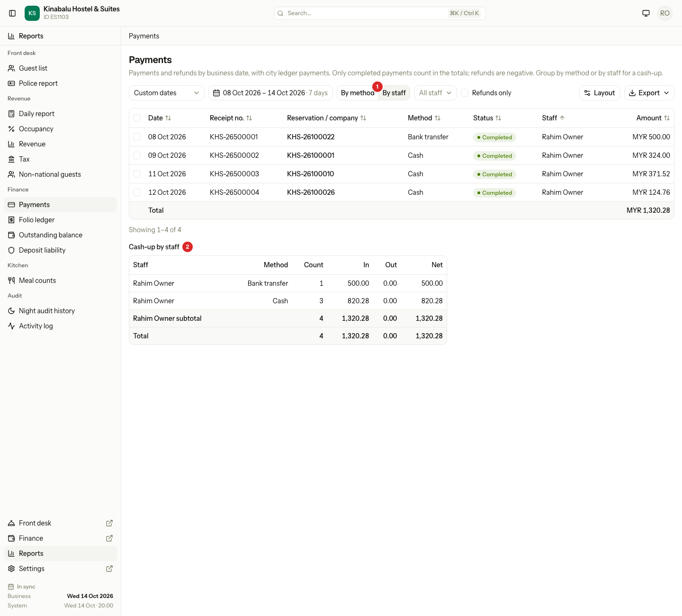Click the Outstanding balance wallet icon
Viewport: 682px width, 616px height.
click(11, 235)
